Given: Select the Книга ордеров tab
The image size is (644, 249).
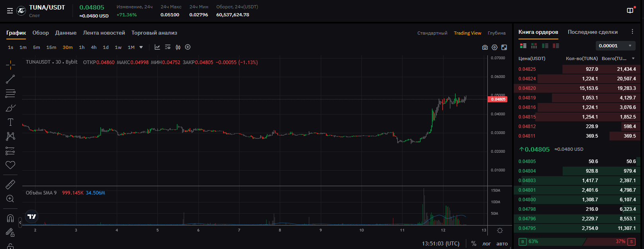Looking at the screenshot, I should click(x=538, y=32).
